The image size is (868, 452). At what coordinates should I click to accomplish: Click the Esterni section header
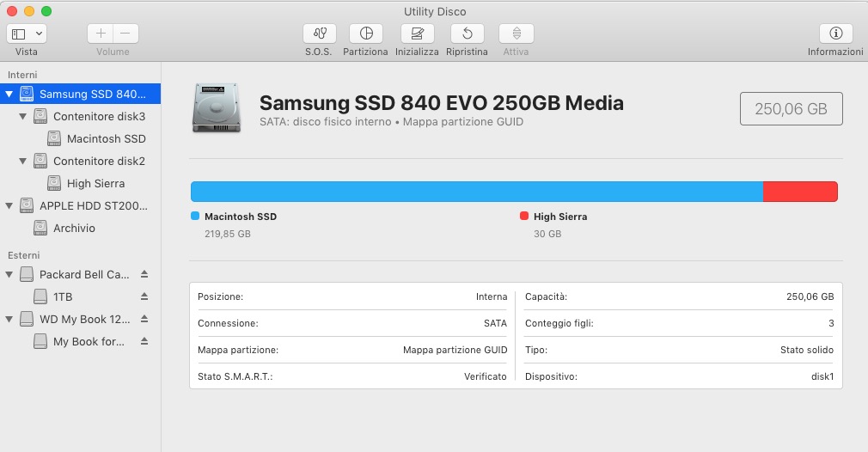point(24,255)
